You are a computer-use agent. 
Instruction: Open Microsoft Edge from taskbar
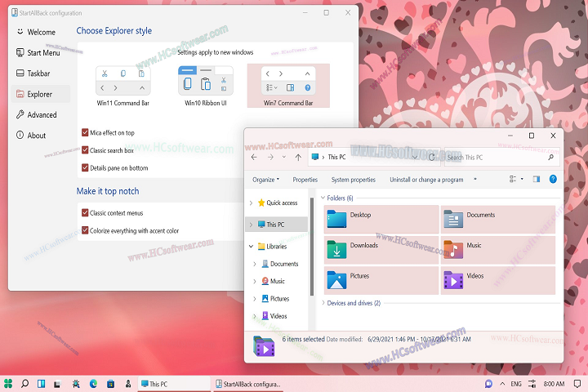click(x=93, y=383)
